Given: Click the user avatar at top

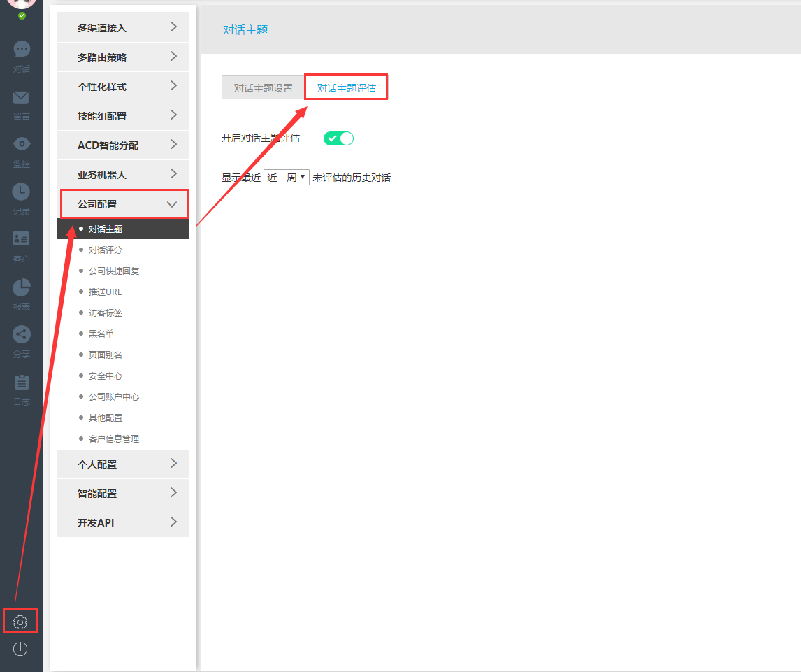Looking at the screenshot, I should 22,4.
